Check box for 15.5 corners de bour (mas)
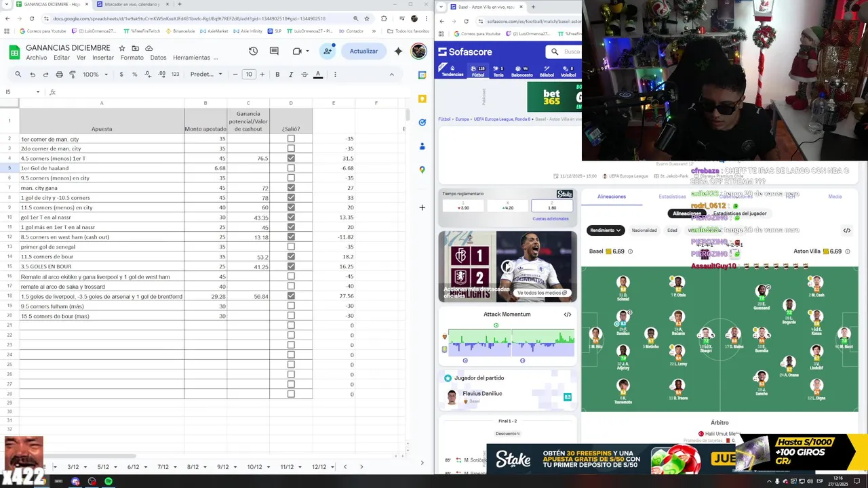 click(x=291, y=316)
